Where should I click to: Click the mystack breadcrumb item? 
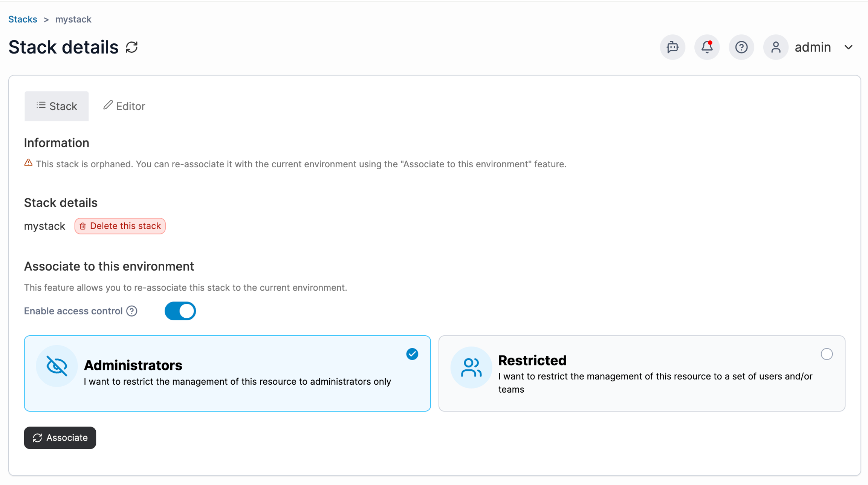73,19
